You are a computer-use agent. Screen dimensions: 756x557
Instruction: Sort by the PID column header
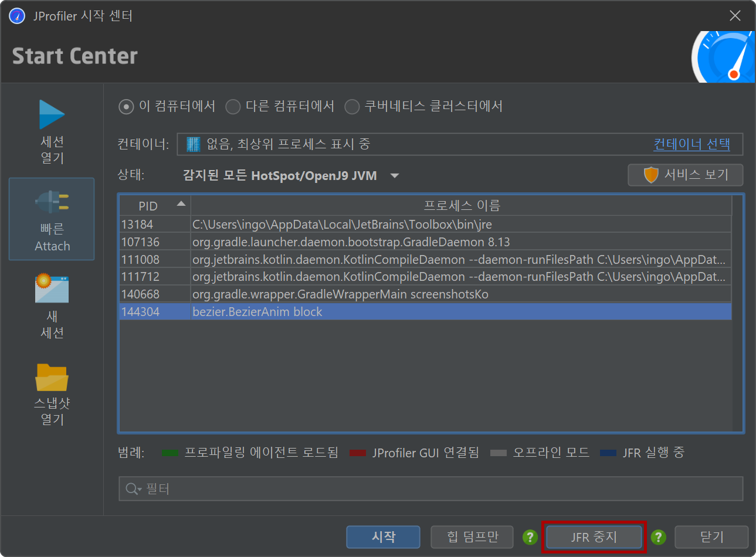[155, 206]
